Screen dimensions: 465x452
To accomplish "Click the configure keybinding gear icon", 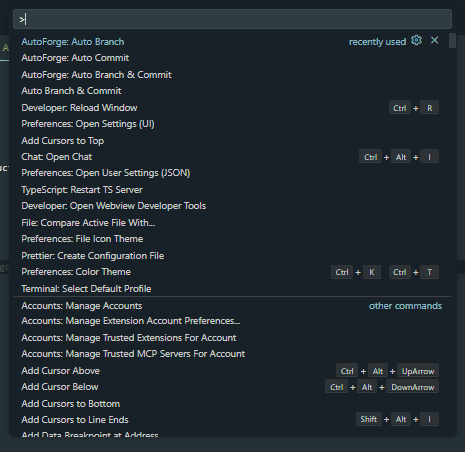I will point(416,41).
